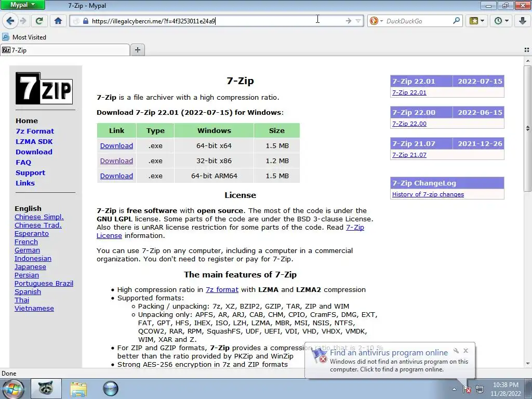This screenshot has height=399, width=532.
Task: Open the 7-Zip 22.00 news link
Action: click(409, 124)
